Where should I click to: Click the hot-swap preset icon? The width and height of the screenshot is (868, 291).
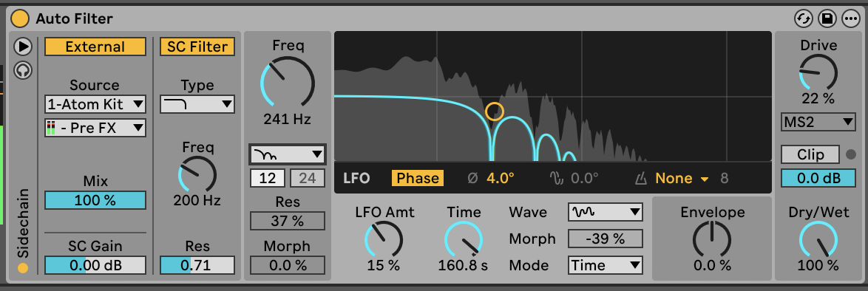click(803, 18)
